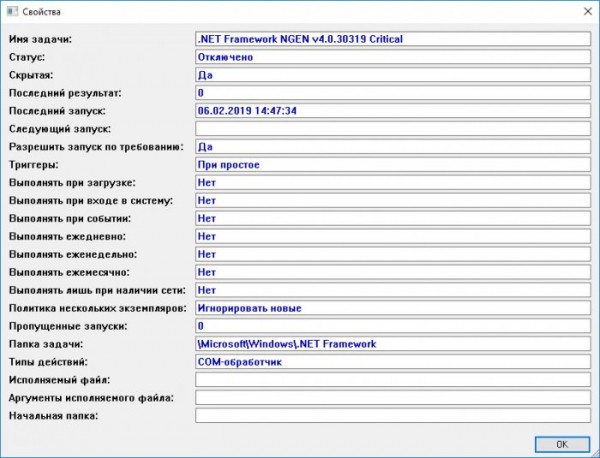Click the Политика нескольких экземпляров label
600x458 pixels.
(98, 308)
